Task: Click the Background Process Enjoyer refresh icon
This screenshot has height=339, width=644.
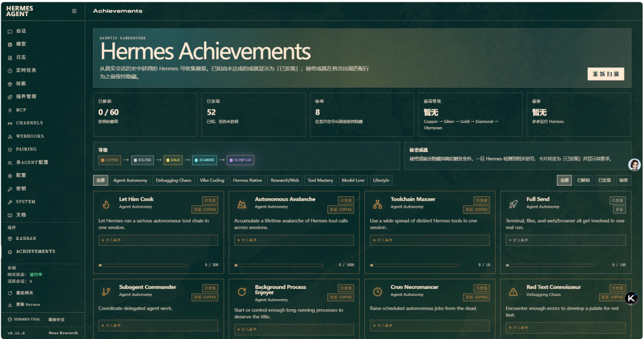Action: click(x=242, y=292)
